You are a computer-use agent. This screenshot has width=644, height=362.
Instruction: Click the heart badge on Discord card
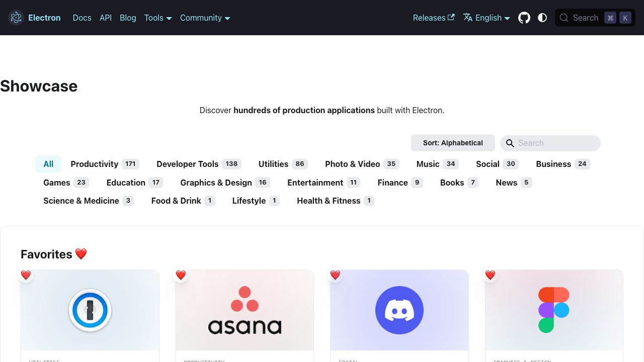[x=336, y=275]
